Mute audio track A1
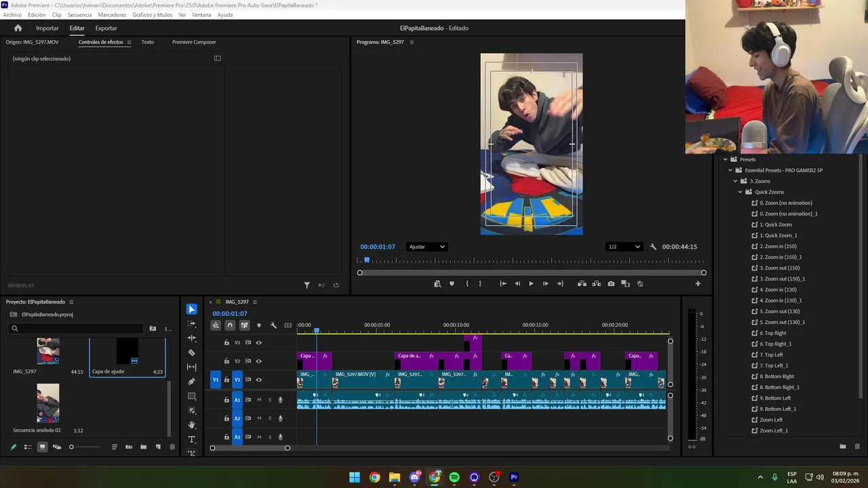 click(x=258, y=400)
